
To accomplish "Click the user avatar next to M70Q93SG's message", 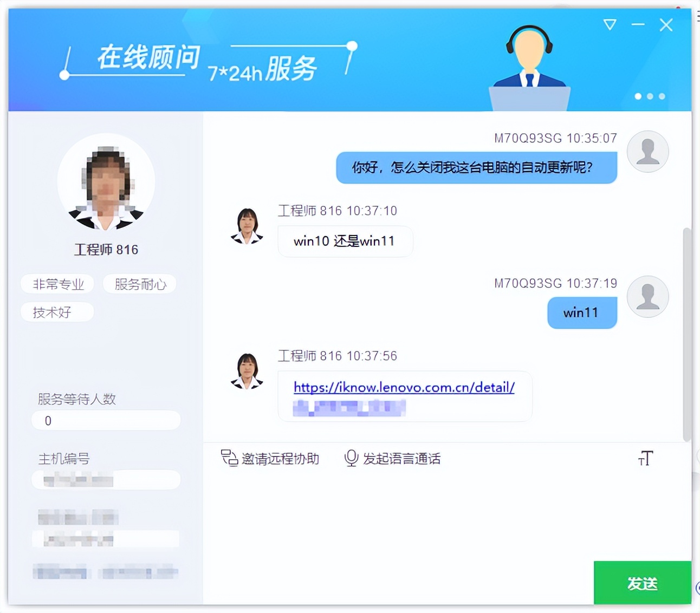I will [648, 152].
